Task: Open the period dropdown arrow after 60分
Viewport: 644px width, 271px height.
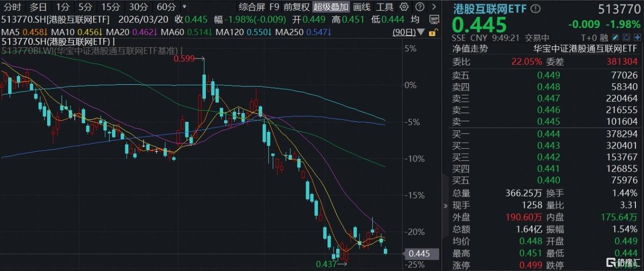Action: [x=184, y=7]
